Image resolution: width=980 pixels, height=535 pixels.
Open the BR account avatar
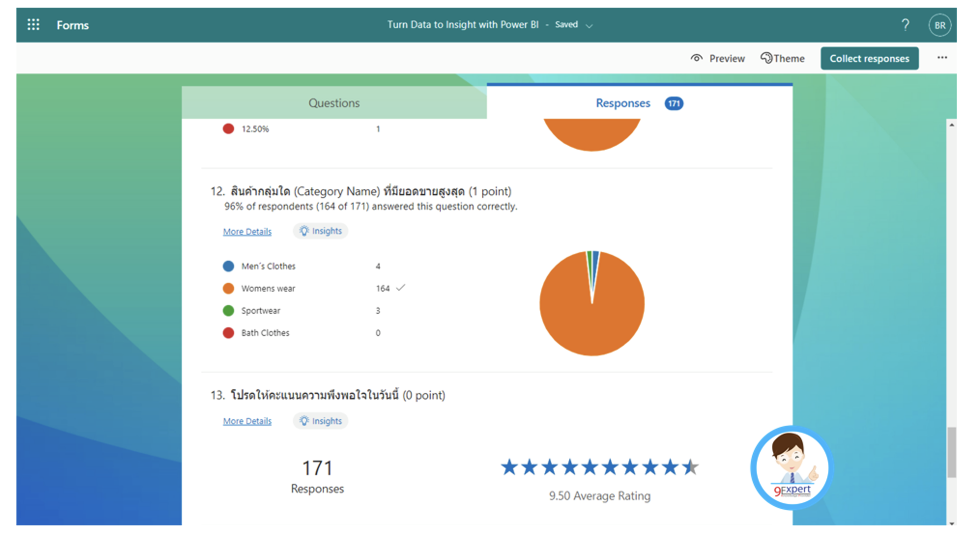click(x=940, y=25)
